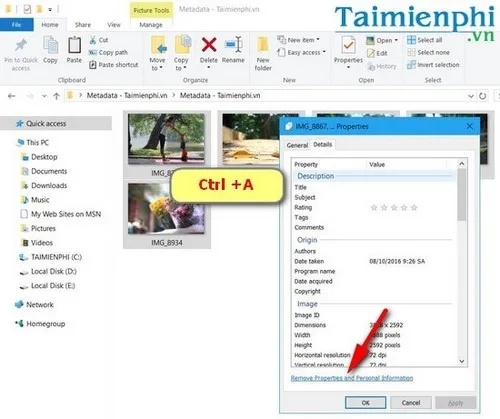500x419 pixels.
Task: Select the IMG_8934 flower thumbnail
Action: [x=167, y=209]
